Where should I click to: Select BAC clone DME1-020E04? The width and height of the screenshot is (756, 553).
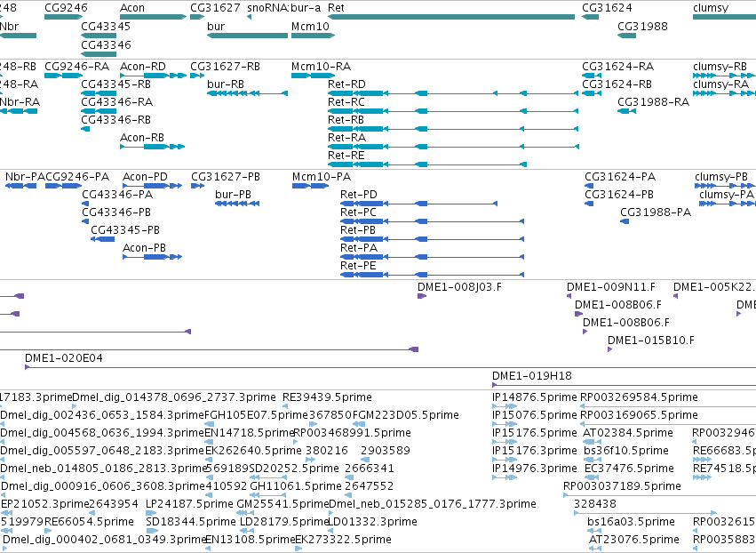(x=64, y=358)
